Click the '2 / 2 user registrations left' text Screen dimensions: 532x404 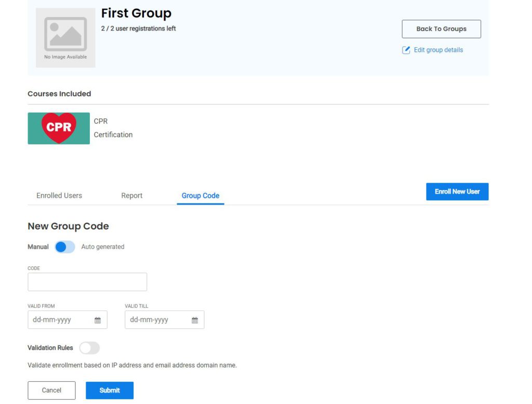(138, 29)
